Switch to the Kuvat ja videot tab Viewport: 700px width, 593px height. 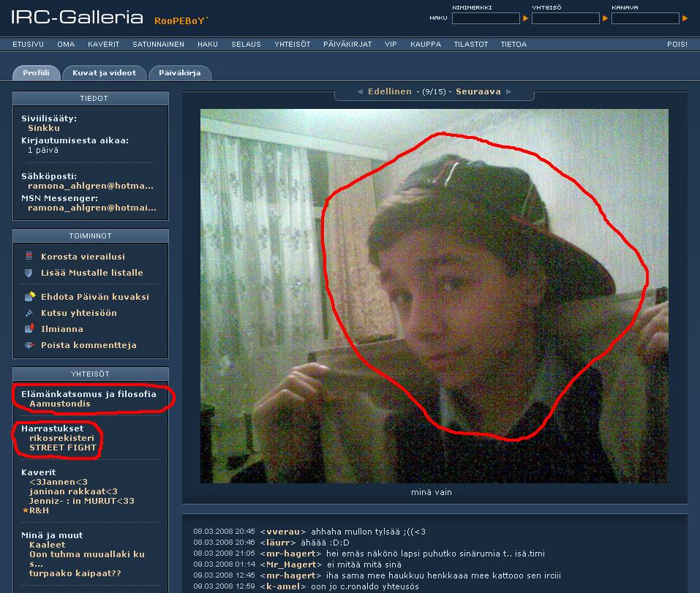(x=105, y=72)
